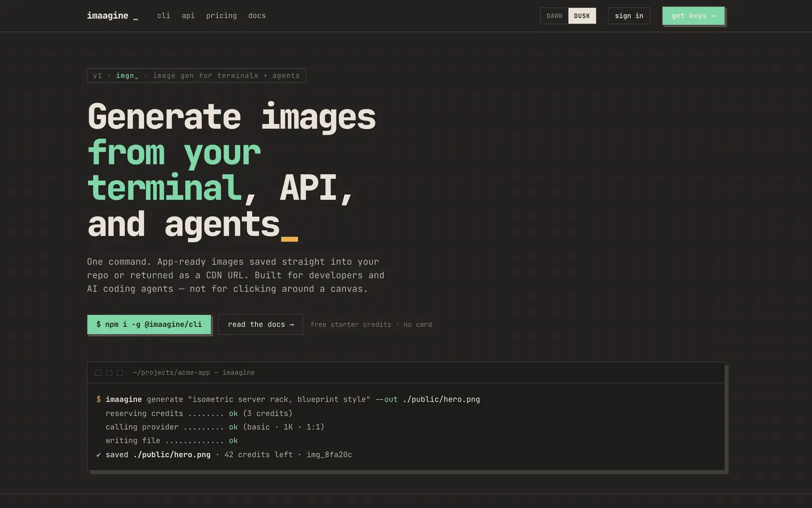Click the second terminal window square icon

pos(109,373)
